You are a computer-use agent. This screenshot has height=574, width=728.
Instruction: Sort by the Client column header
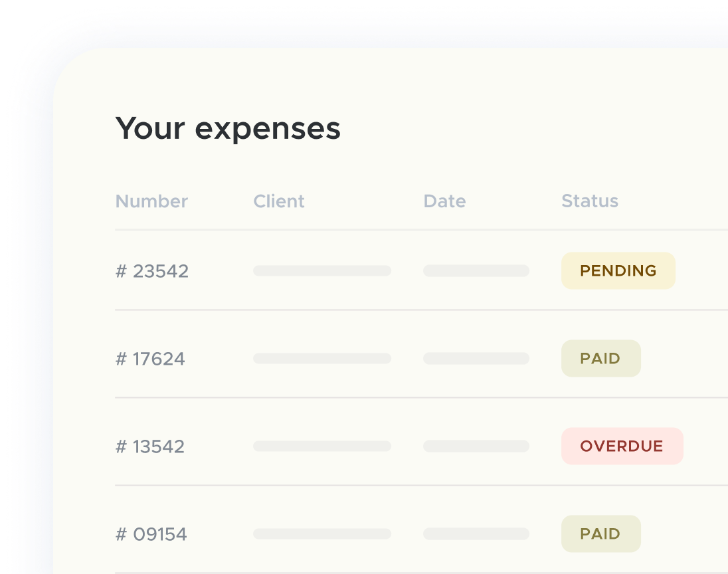[x=279, y=201]
